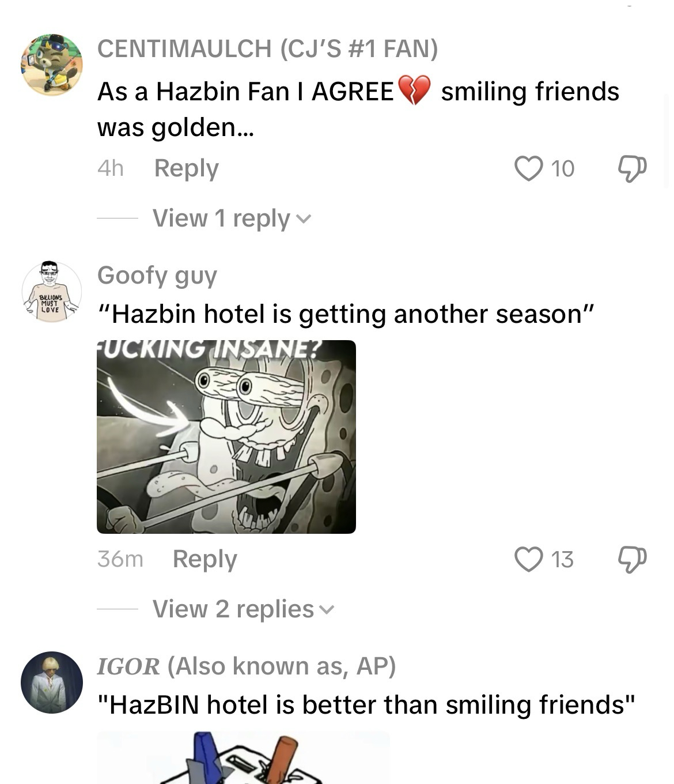This screenshot has width=674, height=784.
Task: Open IGOR's profile avatar
Action: (52, 683)
